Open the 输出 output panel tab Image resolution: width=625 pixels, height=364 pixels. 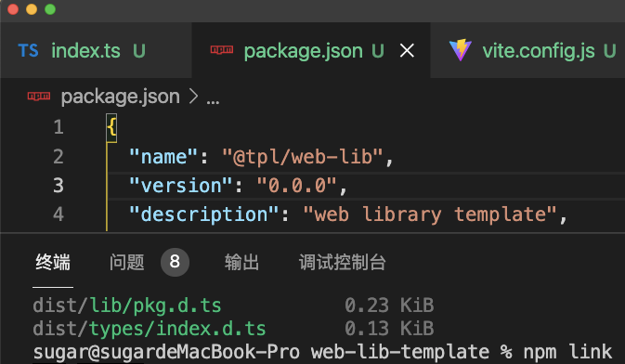(x=241, y=263)
